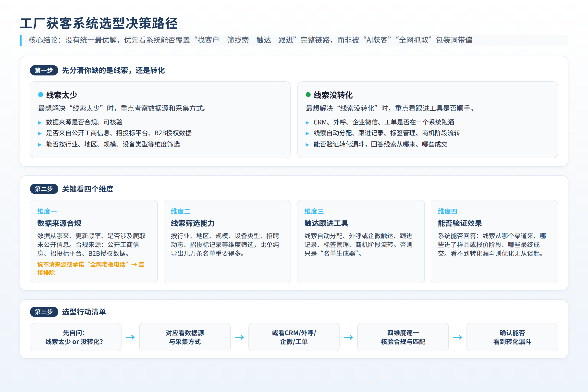Select the 四维度逐一核验合规与匹配 box
Viewport: 588px width, 392px height.
point(403,337)
